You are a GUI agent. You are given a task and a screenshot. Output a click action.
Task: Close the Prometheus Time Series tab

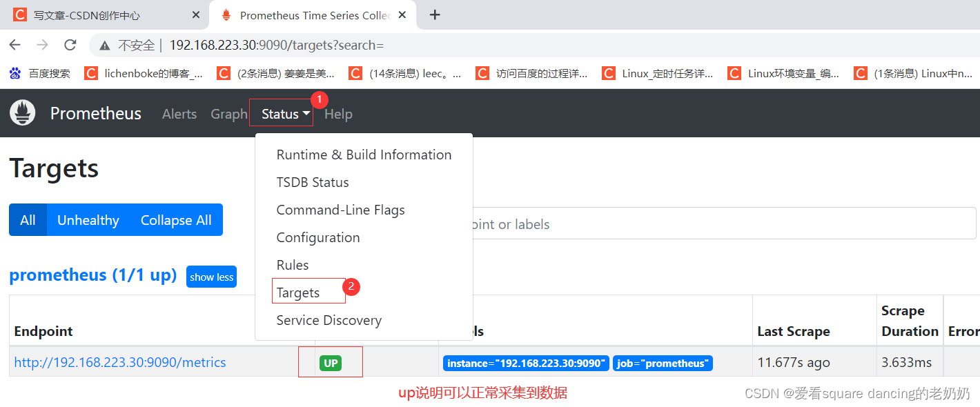pos(402,15)
